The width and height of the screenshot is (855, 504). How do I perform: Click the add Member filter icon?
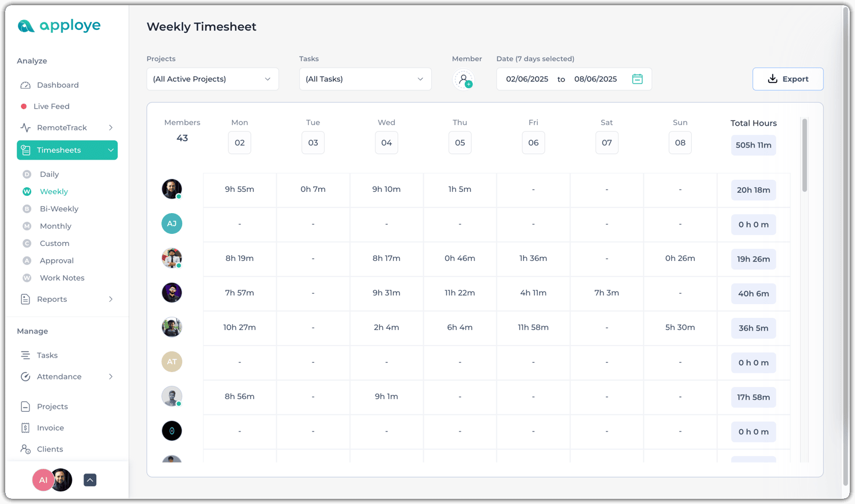tap(464, 79)
